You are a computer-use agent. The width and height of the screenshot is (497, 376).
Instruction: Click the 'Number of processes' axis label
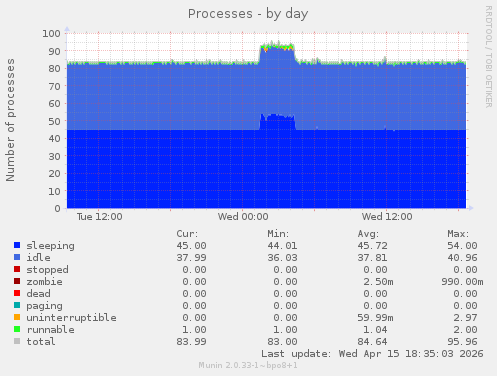pos(10,120)
